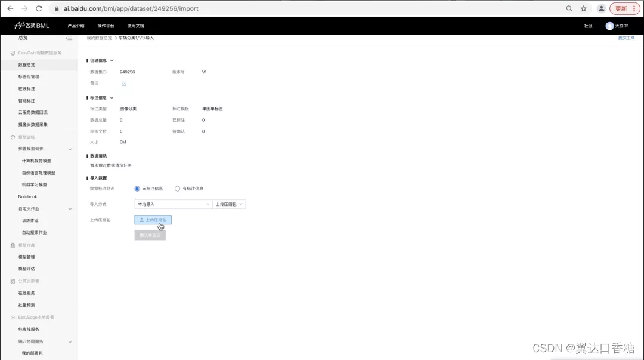Open 批量预测 in sidebar
Screen dimensions: 644x360
click(x=27, y=305)
